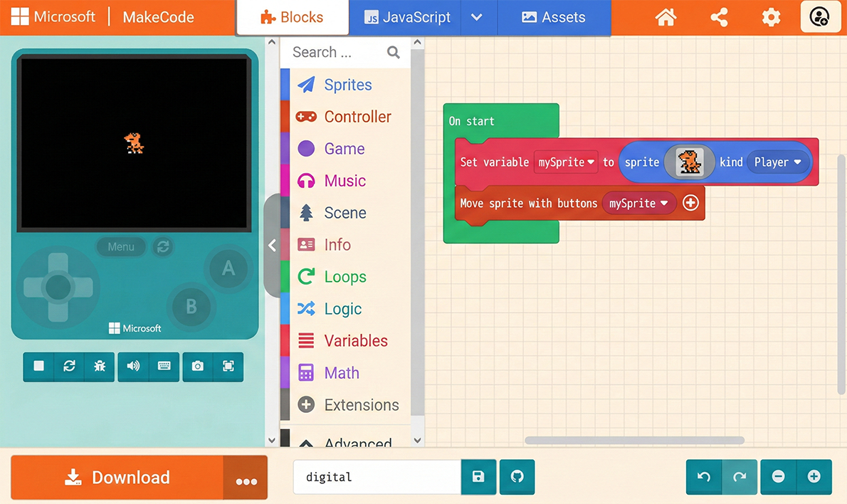
Task: Switch to the Assets tab
Action: [x=554, y=18]
